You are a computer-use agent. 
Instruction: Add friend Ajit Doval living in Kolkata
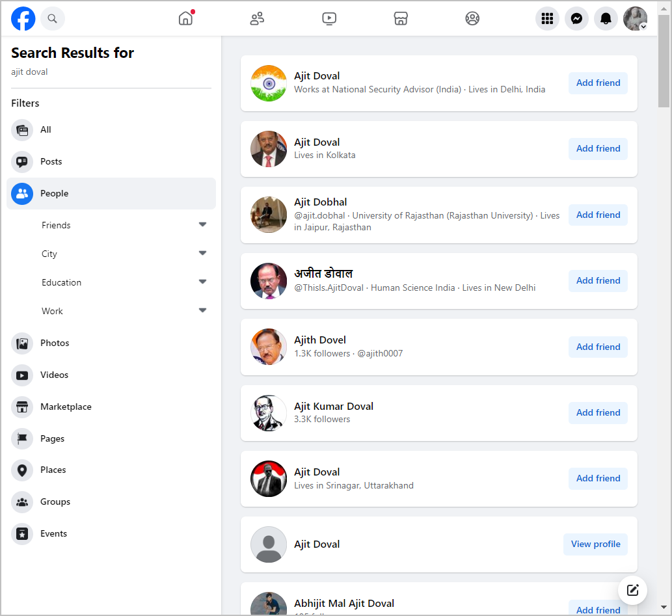[x=598, y=149]
